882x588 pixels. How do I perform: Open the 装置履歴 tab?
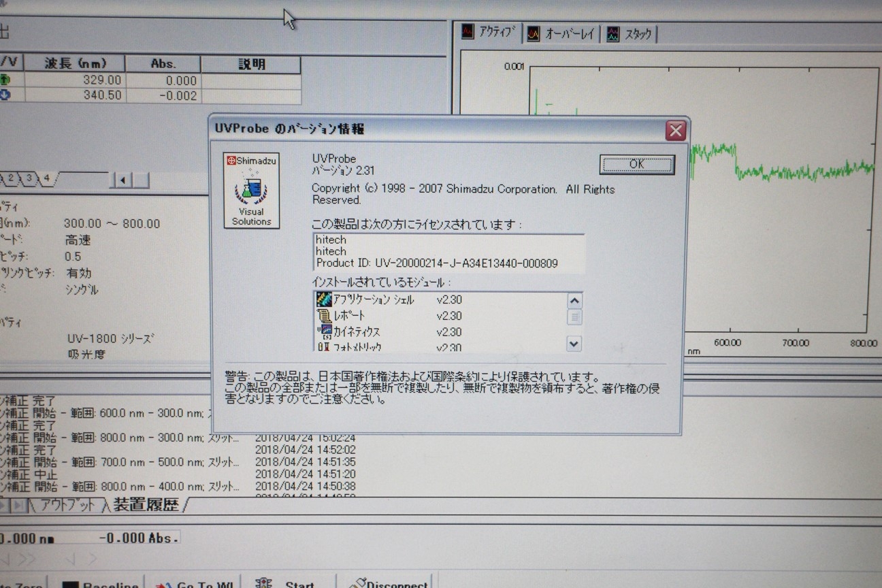pos(145,505)
